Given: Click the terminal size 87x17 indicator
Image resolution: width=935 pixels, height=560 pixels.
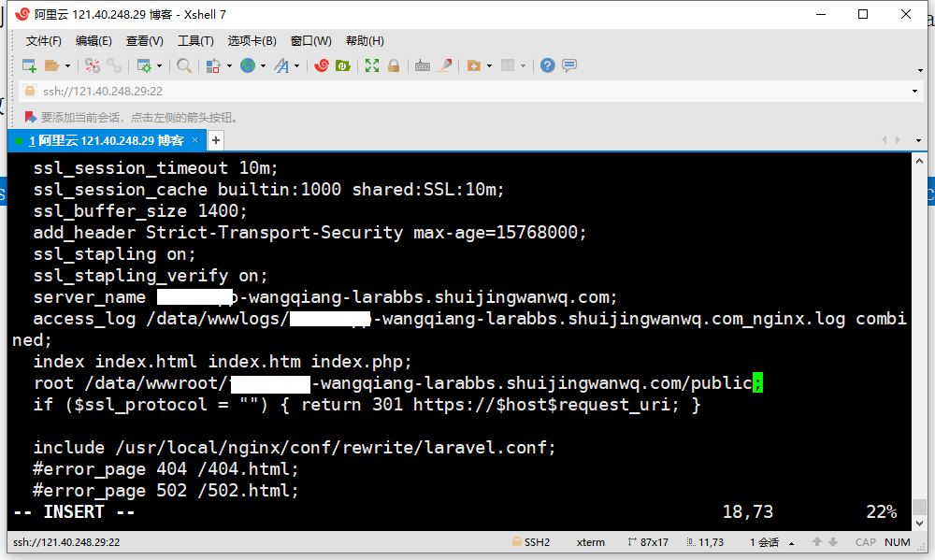Looking at the screenshot, I should (648, 542).
